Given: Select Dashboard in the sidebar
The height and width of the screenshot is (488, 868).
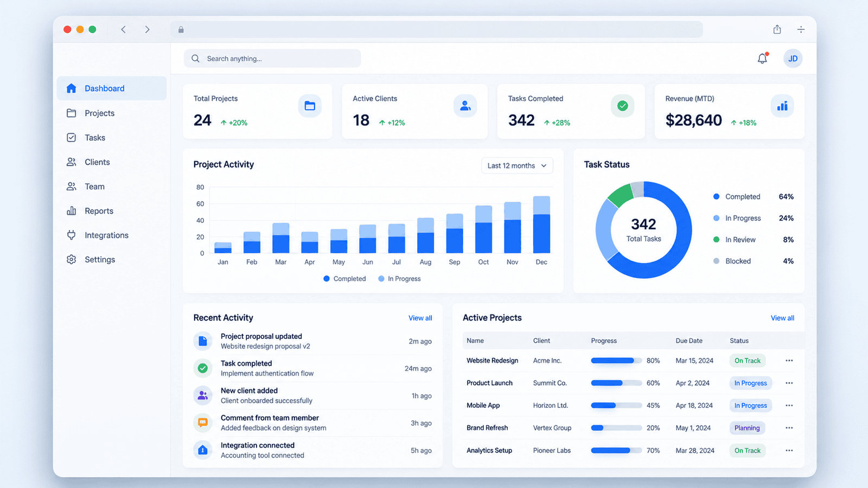Looking at the screenshot, I should [112, 88].
